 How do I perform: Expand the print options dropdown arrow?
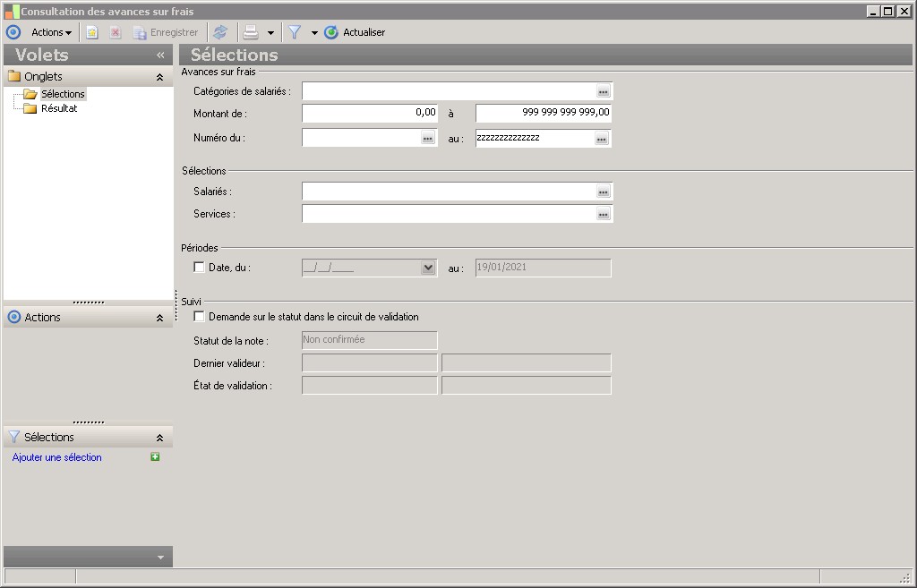click(x=270, y=32)
